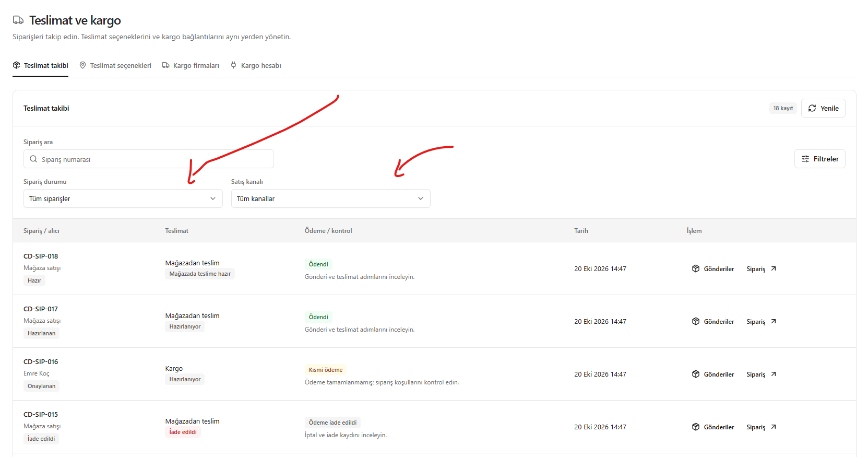Open Sipariş link for CD-SIP-016
The height and width of the screenshot is (457, 868).
click(762, 374)
